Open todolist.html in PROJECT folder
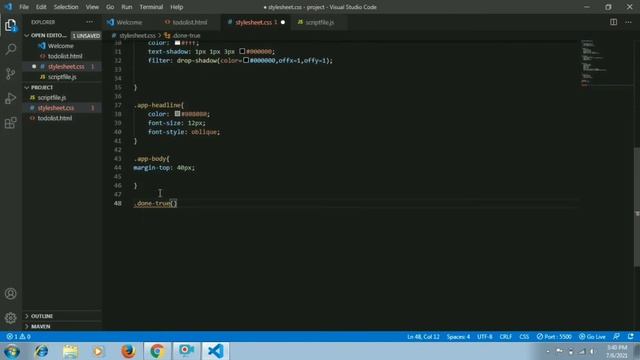The image size is (640, 360). (x=55, y=118)
